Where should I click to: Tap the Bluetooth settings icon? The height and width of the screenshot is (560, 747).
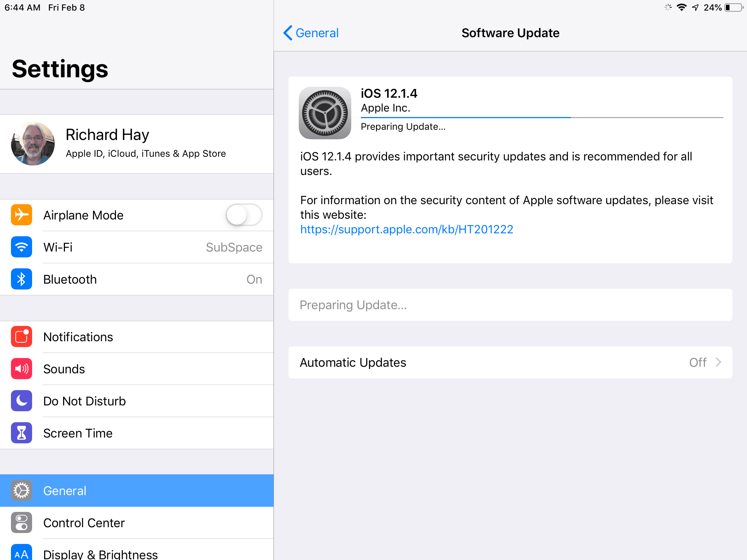[22, 279]
